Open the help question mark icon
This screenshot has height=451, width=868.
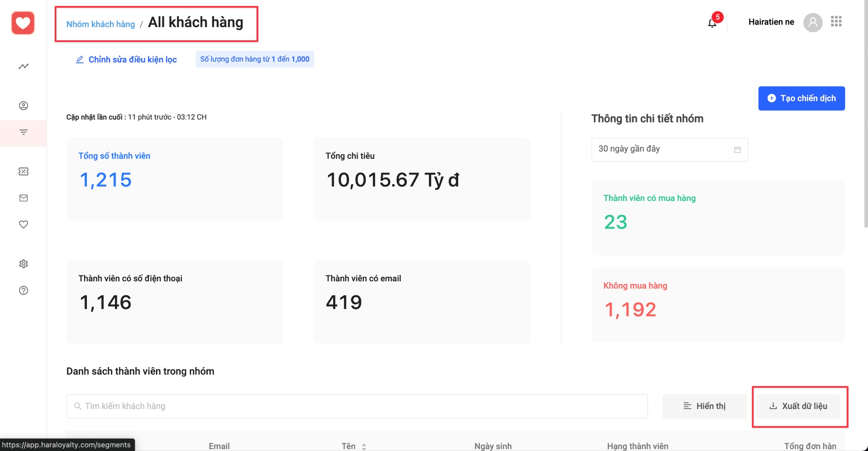(24, 290)
